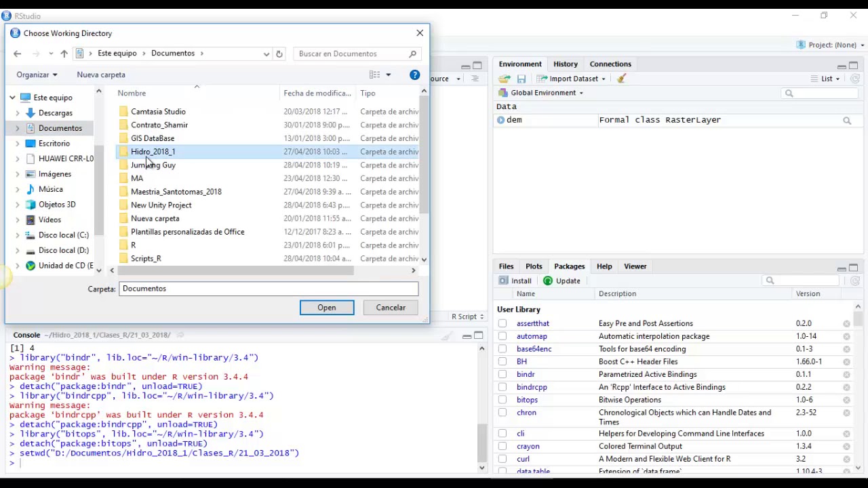Viewport: 868px width, 488px height.
Task: Enable the BH package checkbox
Action: pyautogui.click(x=502, y=362)
